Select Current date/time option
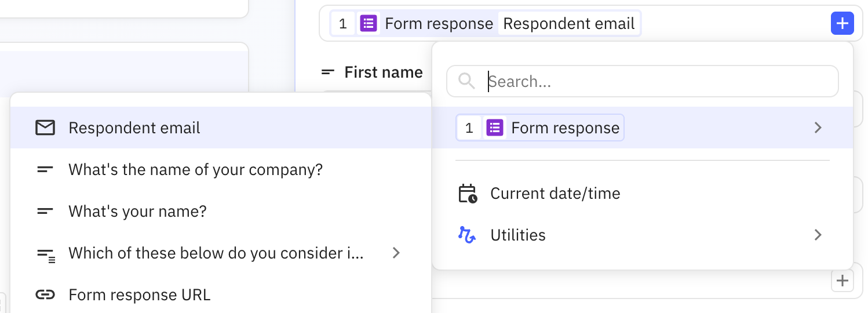This screenshot has height=313, width=868. [x=555, y=194]
